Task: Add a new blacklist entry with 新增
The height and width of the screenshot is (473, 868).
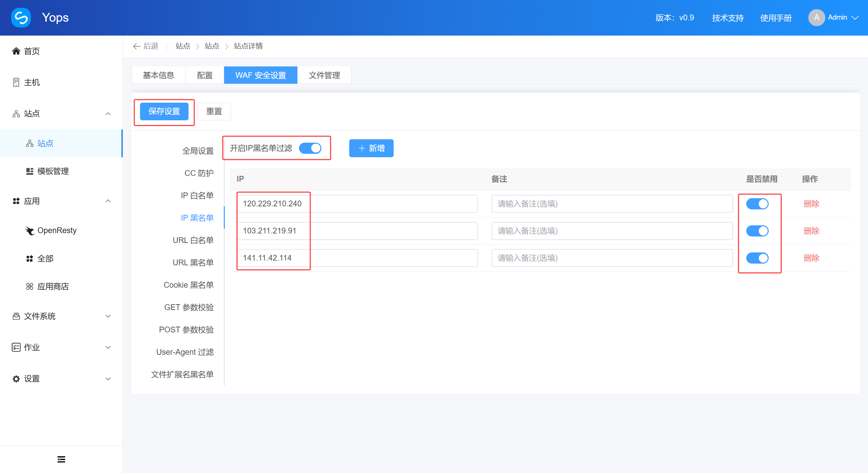Action: pyautogui.click(x=371, y=148)
